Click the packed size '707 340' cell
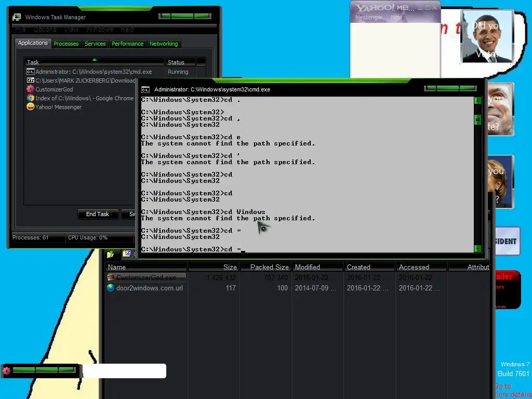 (x=275, y=277)
